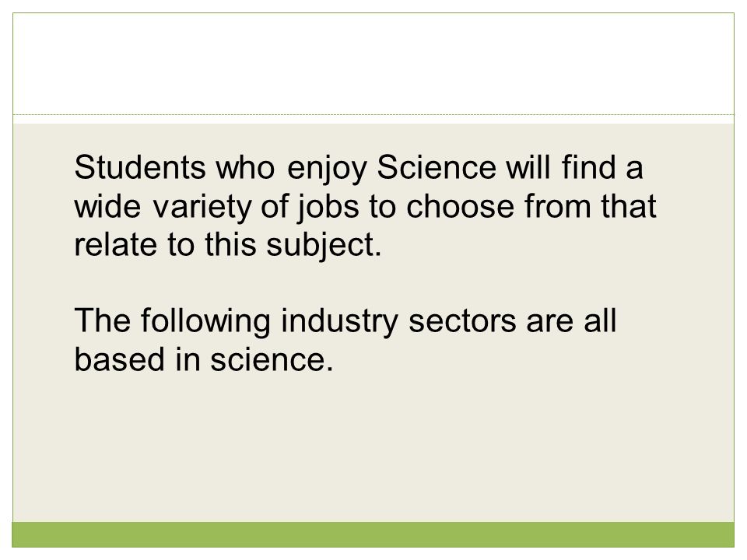The image size is (747, 560).
Task: Click the word "wide" starting second line
Action: (107, 205)
